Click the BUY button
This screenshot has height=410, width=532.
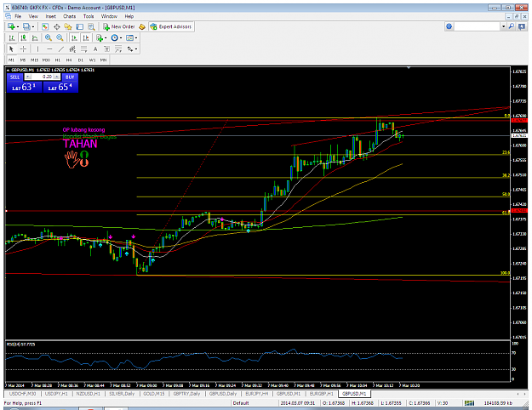coord(70,77)
